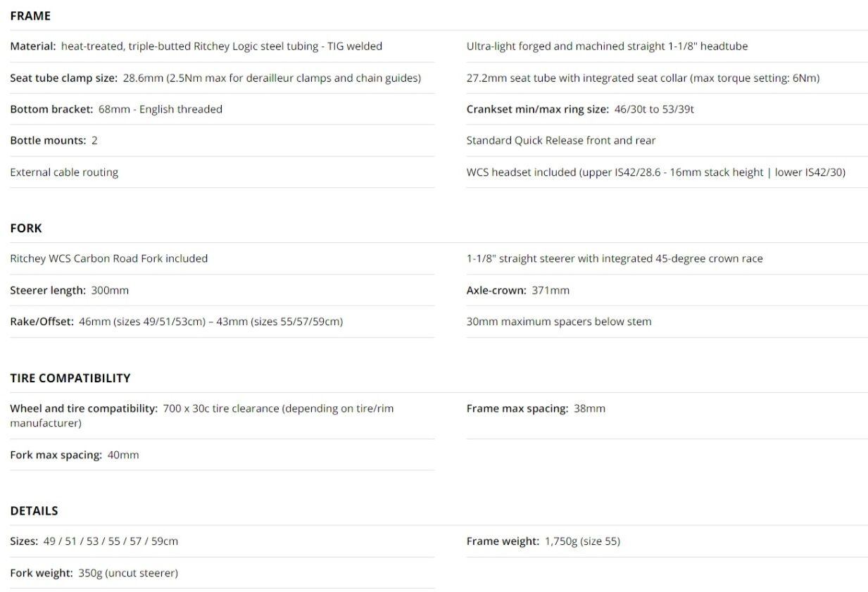Click the TIRE COMPATIBILITY section heading
Image resolution: width=868 pixels, height=592 pixels.
point(70,378)
